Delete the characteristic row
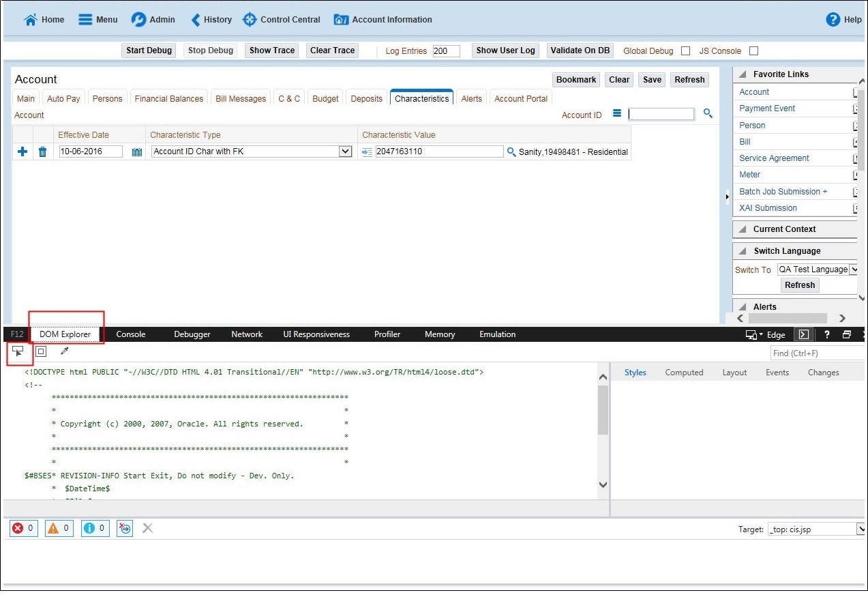Viewport: 868px width, 610px height. (42, 151)
